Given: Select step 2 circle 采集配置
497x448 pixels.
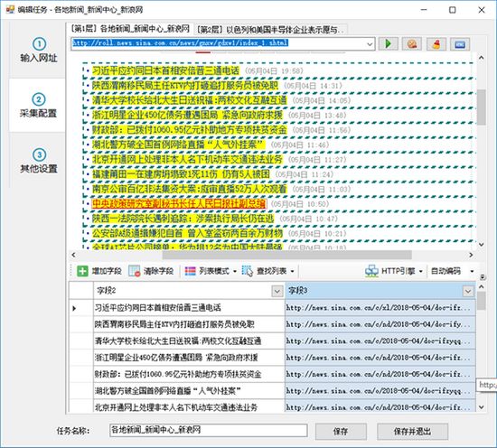Looking at the screenshot, I should pos(39,99).
